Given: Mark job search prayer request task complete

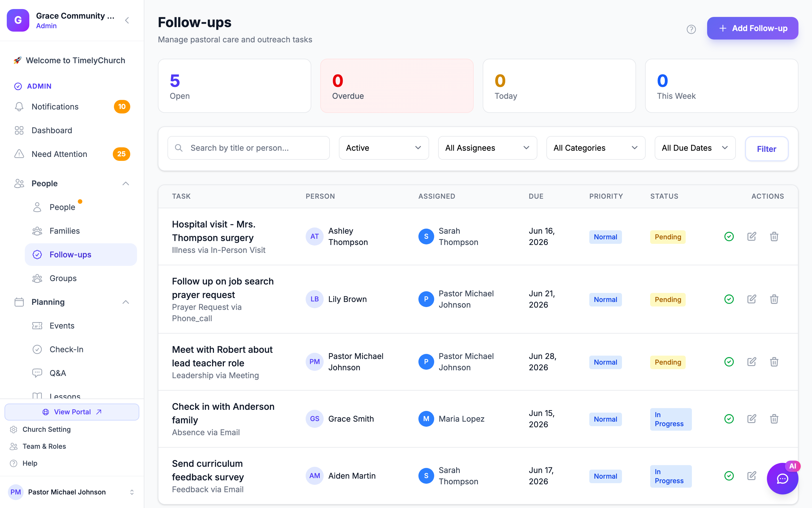Looking at the screenshot, I should tap(729, 299).
